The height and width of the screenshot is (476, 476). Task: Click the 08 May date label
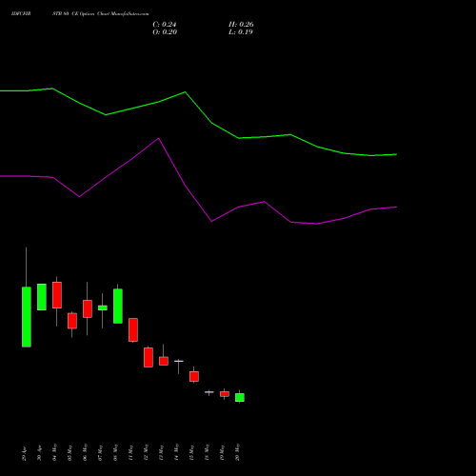coord(115,452)
